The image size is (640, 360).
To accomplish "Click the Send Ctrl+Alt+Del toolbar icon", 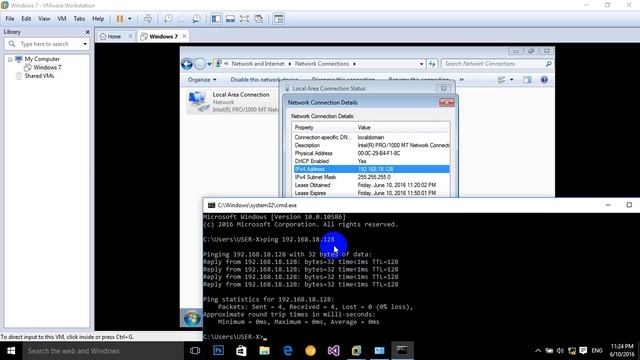I will pos(148,19).
